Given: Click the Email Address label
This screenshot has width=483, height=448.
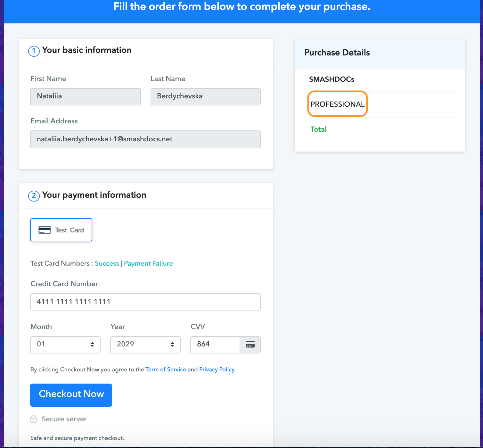Looking at the screenshot, I should pyautogui.click(x=54, y=121).
